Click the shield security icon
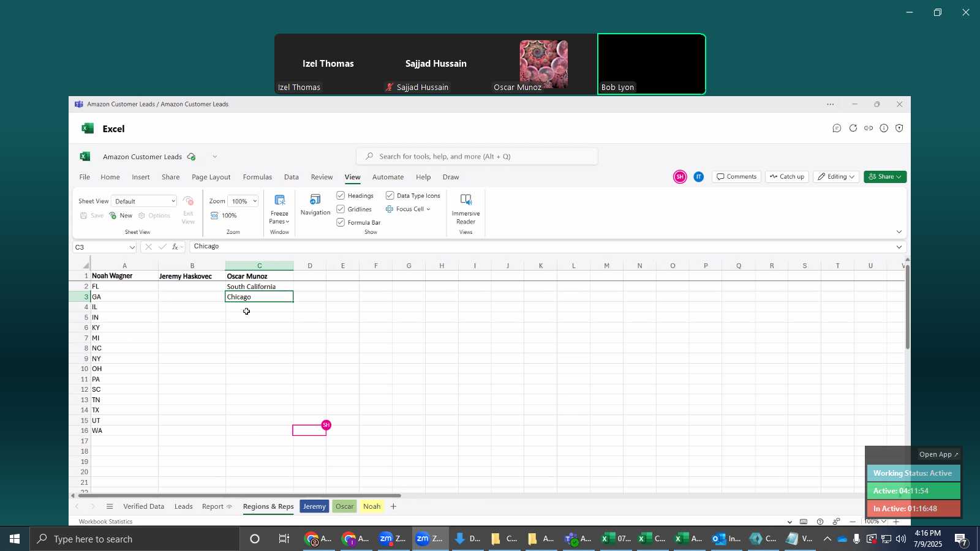The image size is (980, 551). pos(899,129)
